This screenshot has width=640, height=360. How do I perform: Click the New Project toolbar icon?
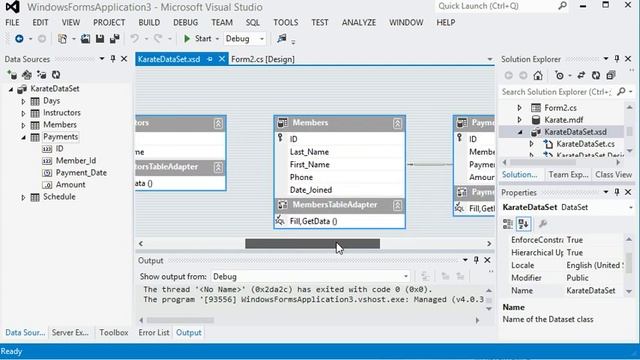point(62,39)
